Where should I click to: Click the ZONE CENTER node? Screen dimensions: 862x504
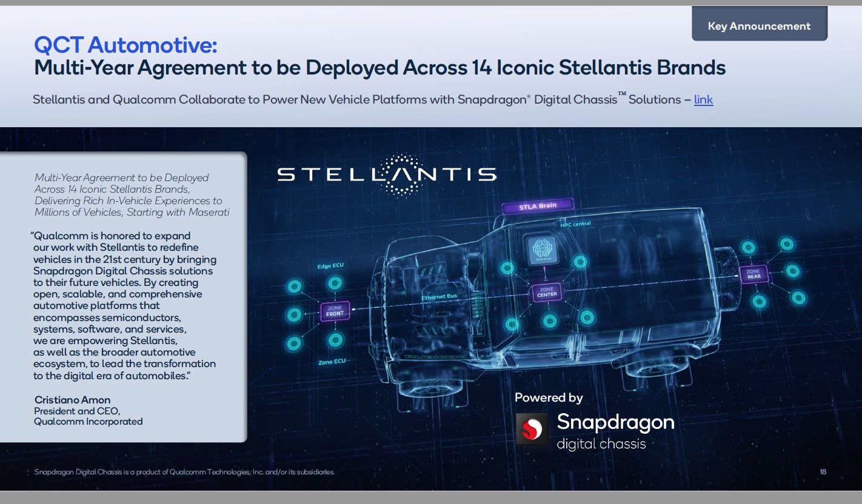click(546, 293)
